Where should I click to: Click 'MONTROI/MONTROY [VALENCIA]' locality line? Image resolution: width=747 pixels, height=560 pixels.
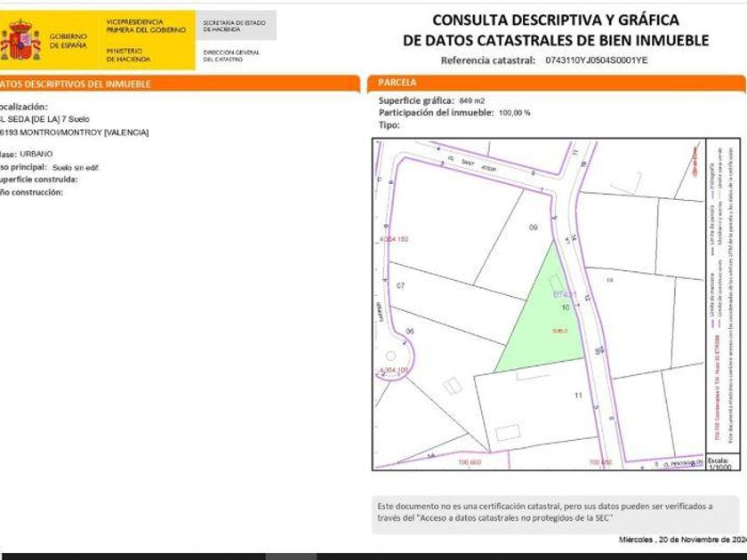pos(84,132)
